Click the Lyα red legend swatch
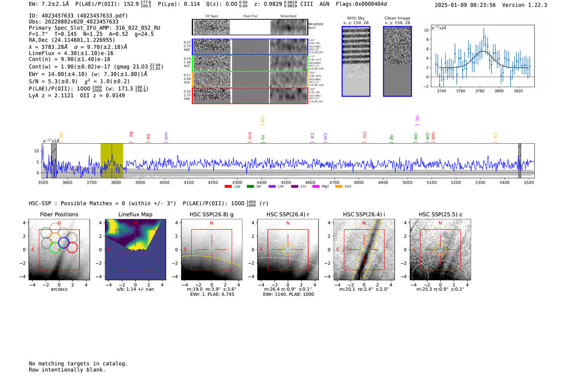The height and width of the screenshot is (392, 576). tap(228, 187)
